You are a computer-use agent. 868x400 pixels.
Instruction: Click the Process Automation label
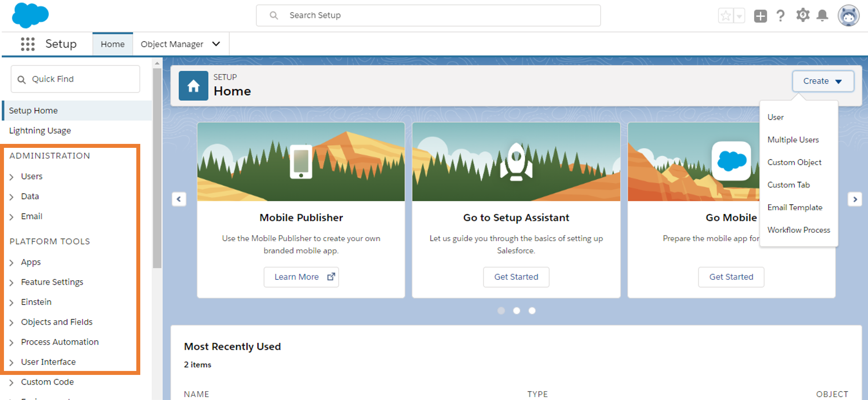(60, 342)
